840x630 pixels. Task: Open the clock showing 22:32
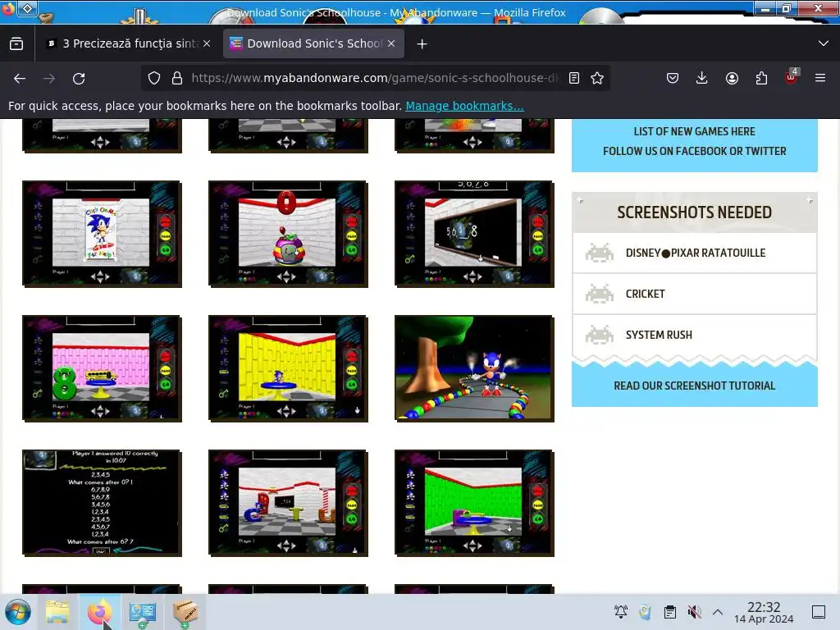click(x=764, y=612)
